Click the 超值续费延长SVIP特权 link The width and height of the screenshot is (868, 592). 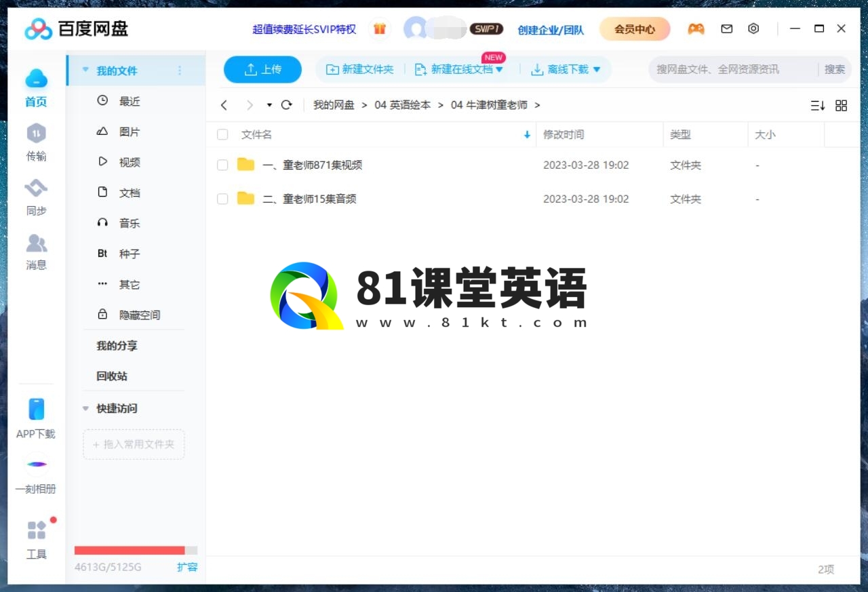tap(304, 29)
